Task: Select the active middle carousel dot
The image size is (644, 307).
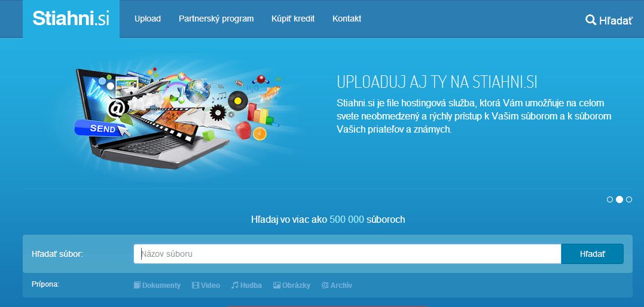Action: coord(619,199)
